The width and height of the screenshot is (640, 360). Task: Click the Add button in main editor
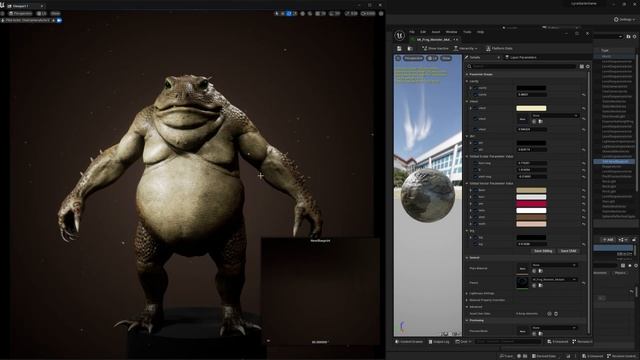click(607, 240)
